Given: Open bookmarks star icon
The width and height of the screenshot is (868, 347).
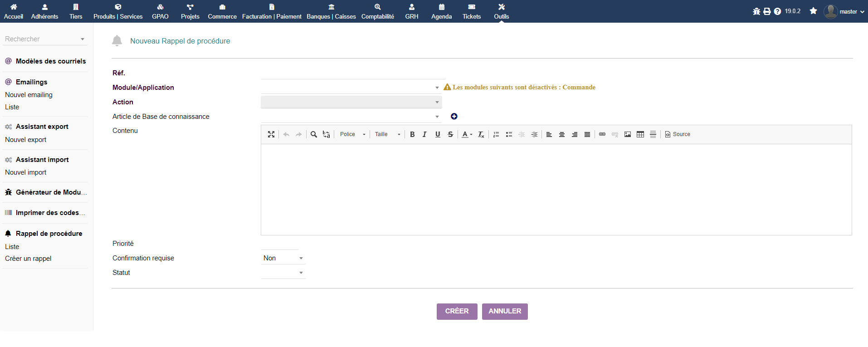Looking at the screenshot, I should coord(814,11).
